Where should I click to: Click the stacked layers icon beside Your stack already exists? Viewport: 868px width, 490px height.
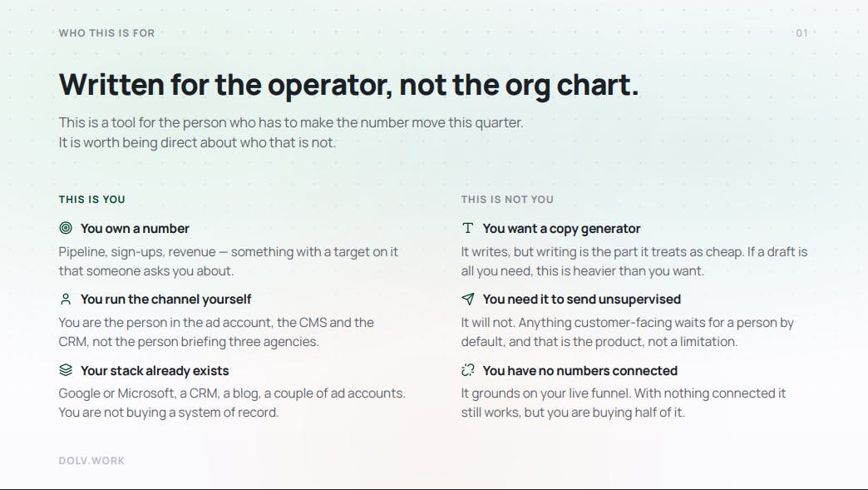66,370
